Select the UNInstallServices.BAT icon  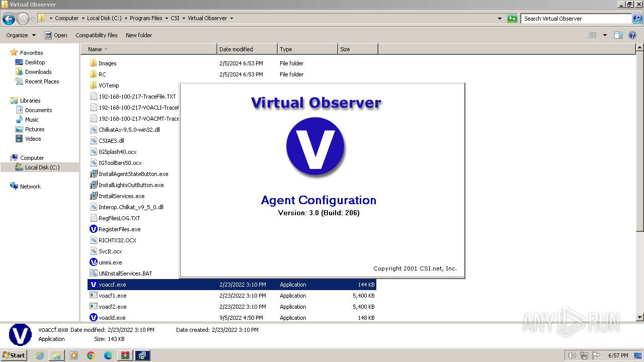[x=93, y=274]
